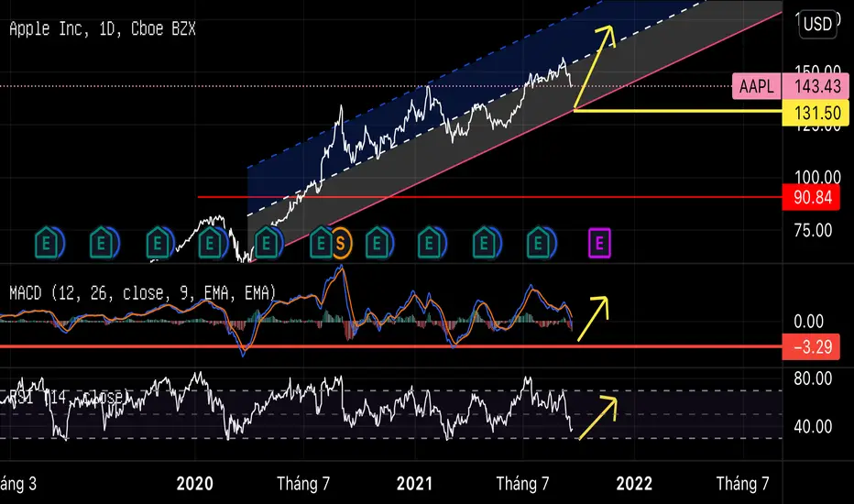Screen dimensions: 854x504
Task: Click the earnings marker under 2021
Action: click(x=429, y=243)
